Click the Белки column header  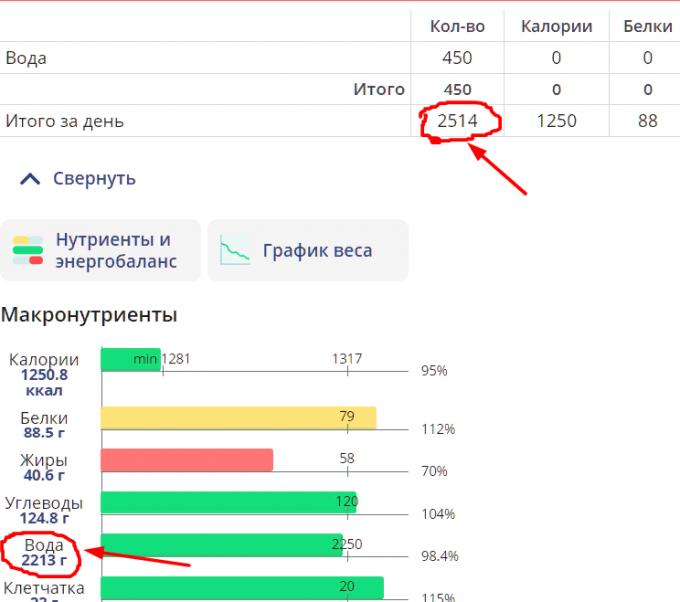[x=647, y=26]
